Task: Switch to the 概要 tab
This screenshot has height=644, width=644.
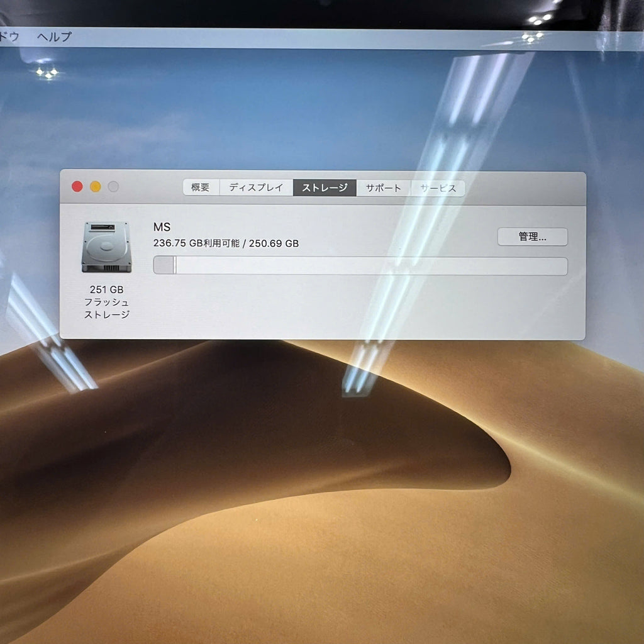Action: pos(201,187)
